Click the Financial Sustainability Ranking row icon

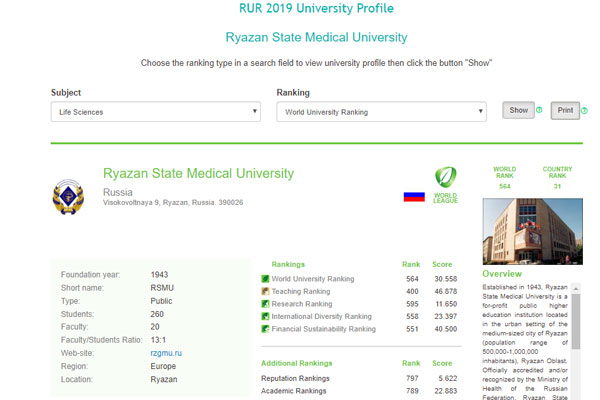pos(265,329)
